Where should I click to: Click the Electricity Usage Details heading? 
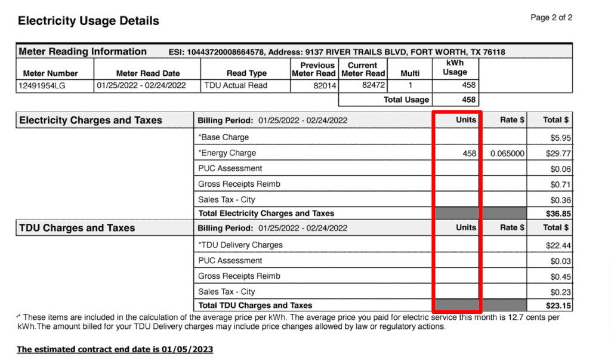click(88, 21)
